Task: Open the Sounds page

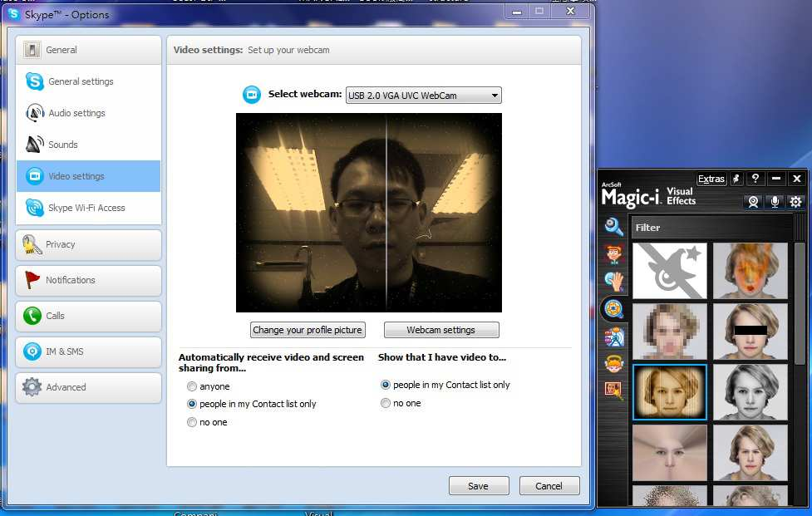Action: [89, 145]
